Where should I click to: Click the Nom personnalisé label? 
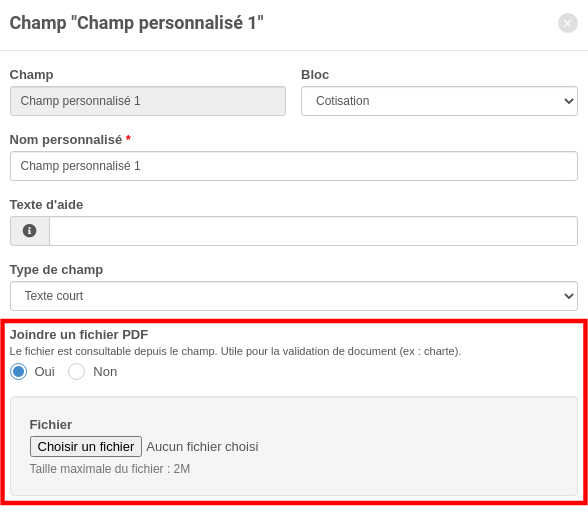click(66, 139)
